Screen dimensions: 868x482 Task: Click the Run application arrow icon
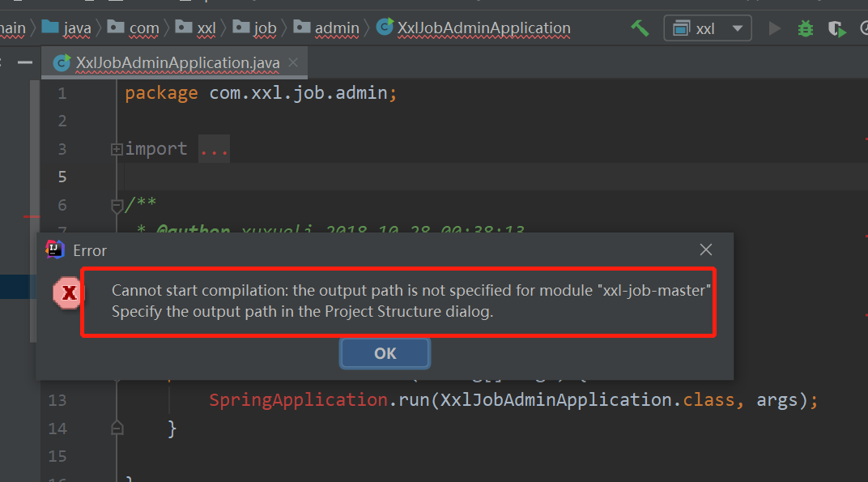pos(774,28)
